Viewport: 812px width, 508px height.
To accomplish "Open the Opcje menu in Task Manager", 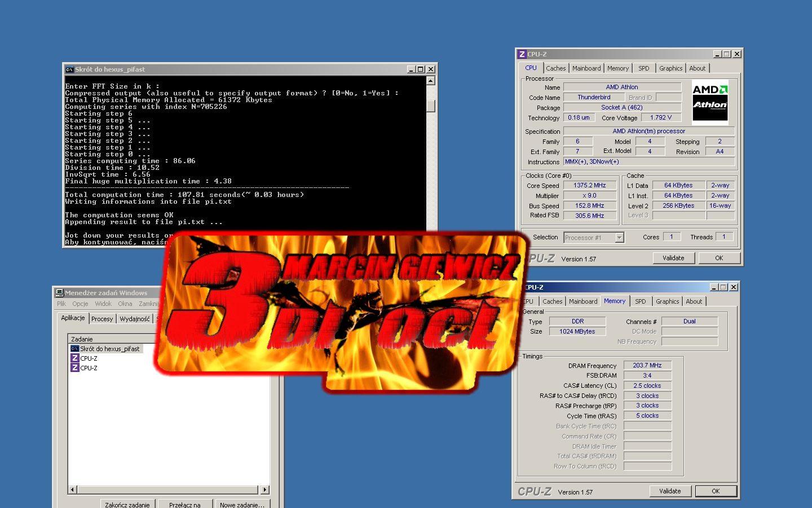I will pos(80,304).
